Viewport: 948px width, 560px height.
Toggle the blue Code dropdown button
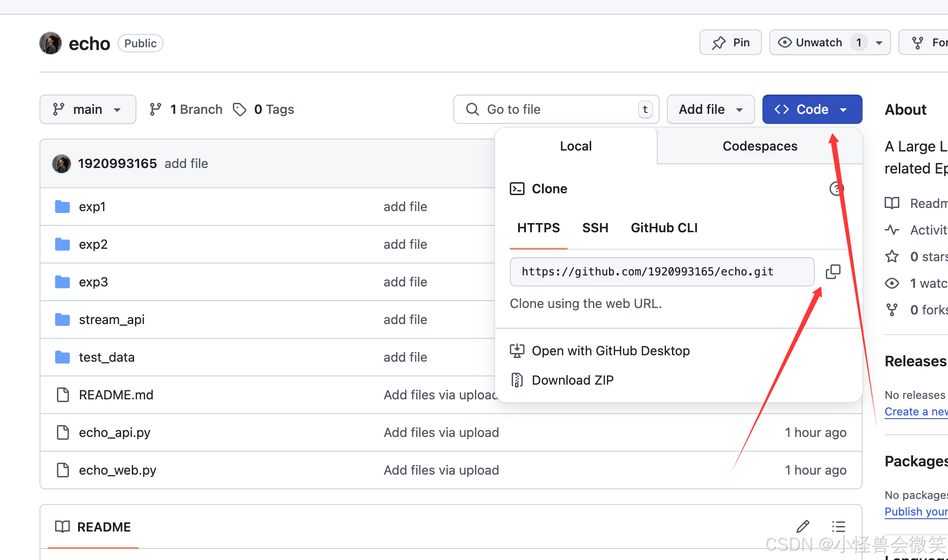(812, 109)
